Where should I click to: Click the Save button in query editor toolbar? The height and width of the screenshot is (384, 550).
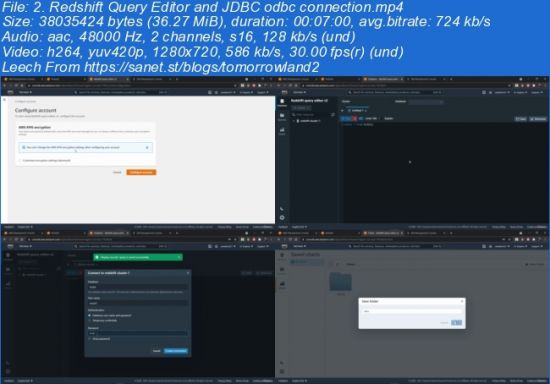coord(521,119)
